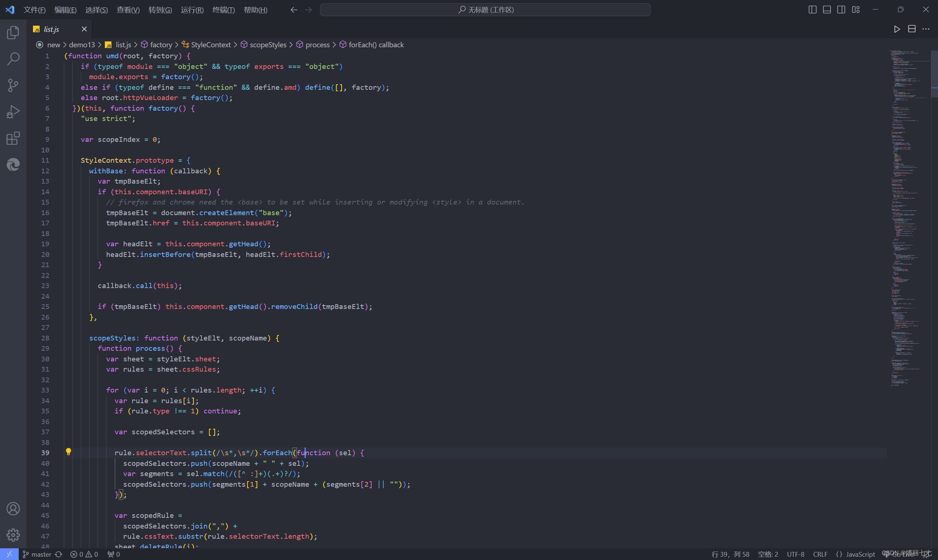This screenshot has width=938, height=560.
Task: Click the Run Code play icon
Action: tap(897, 29)
